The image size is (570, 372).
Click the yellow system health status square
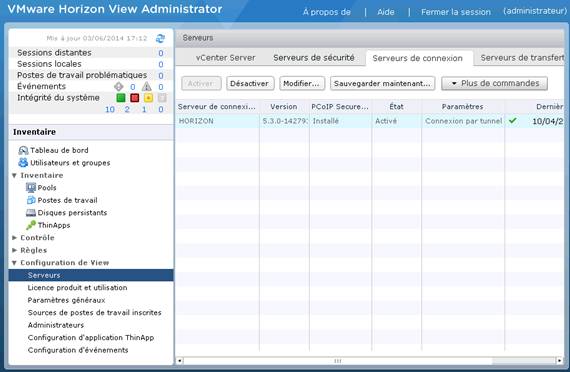pyautogui.click(x=148, y=98)
